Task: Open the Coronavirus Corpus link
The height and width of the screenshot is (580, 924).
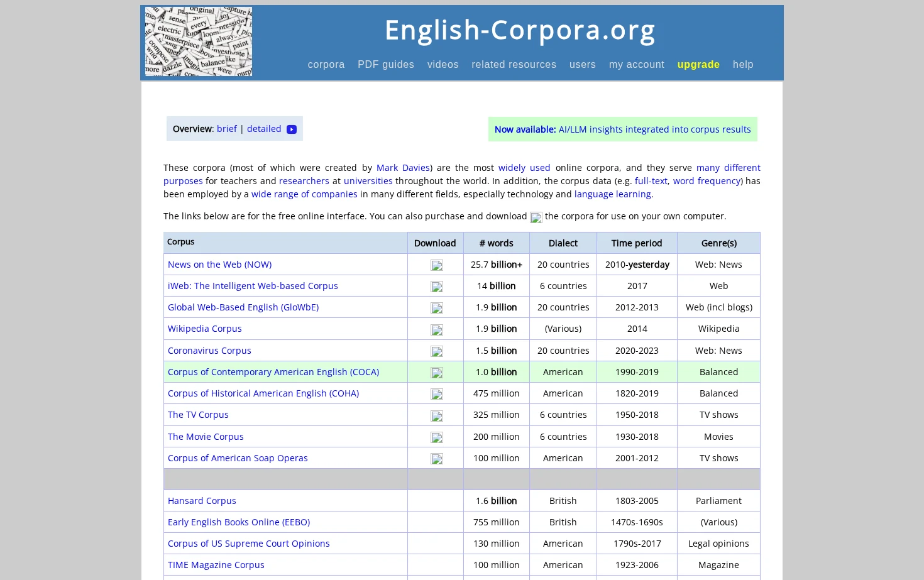Action: click(209, 351)
